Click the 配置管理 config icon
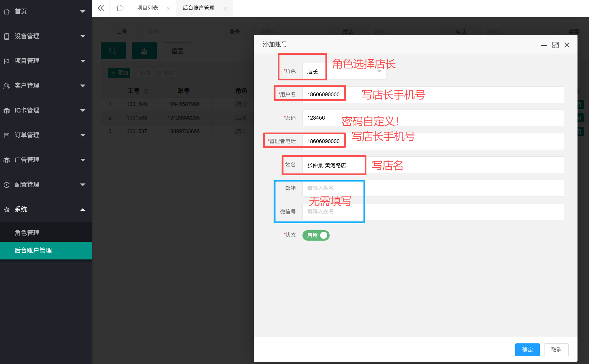 click(6, 185)
